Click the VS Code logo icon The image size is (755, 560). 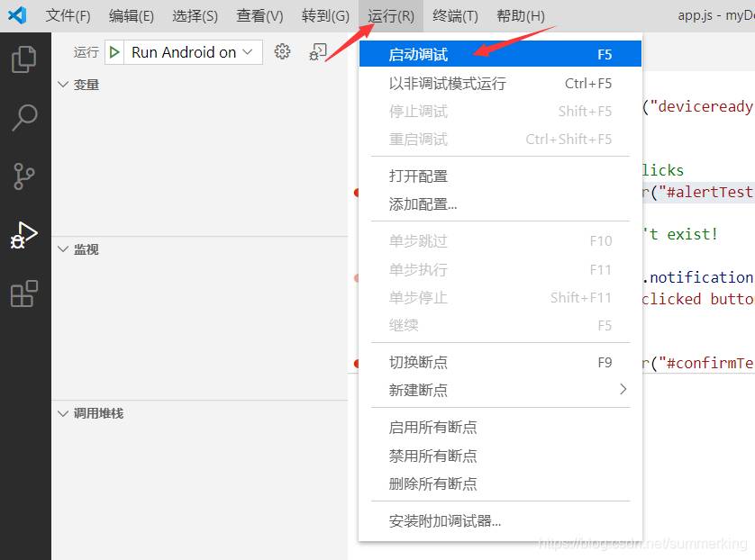[x=17, y=15]
